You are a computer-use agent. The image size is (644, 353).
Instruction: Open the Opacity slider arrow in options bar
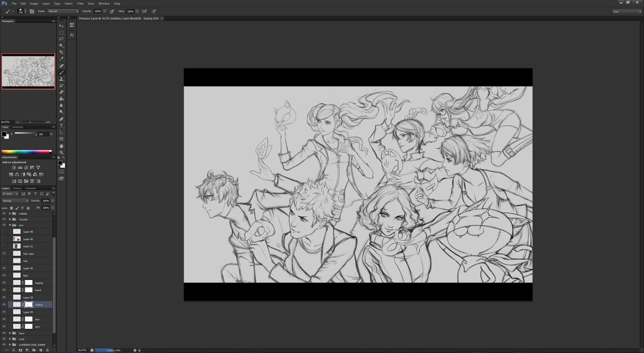point(105,11)
